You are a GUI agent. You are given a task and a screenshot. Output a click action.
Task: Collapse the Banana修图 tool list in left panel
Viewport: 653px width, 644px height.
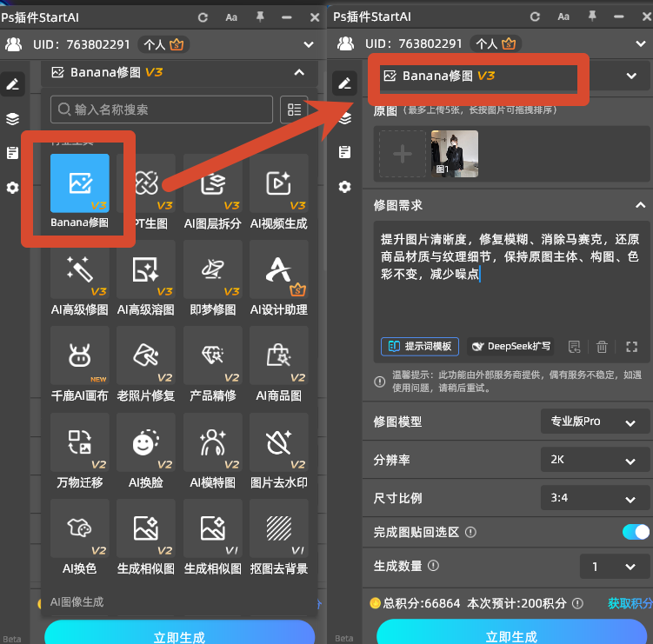(x=299, y=72)
